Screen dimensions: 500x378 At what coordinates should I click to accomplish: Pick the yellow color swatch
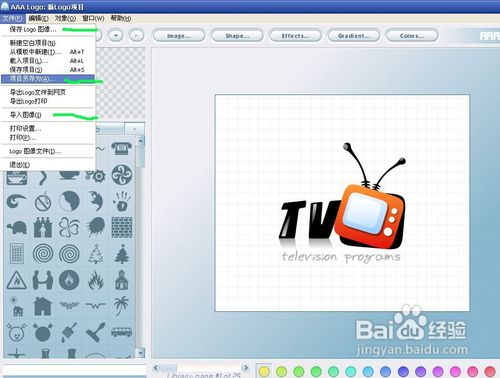click(x=264, y=371)
